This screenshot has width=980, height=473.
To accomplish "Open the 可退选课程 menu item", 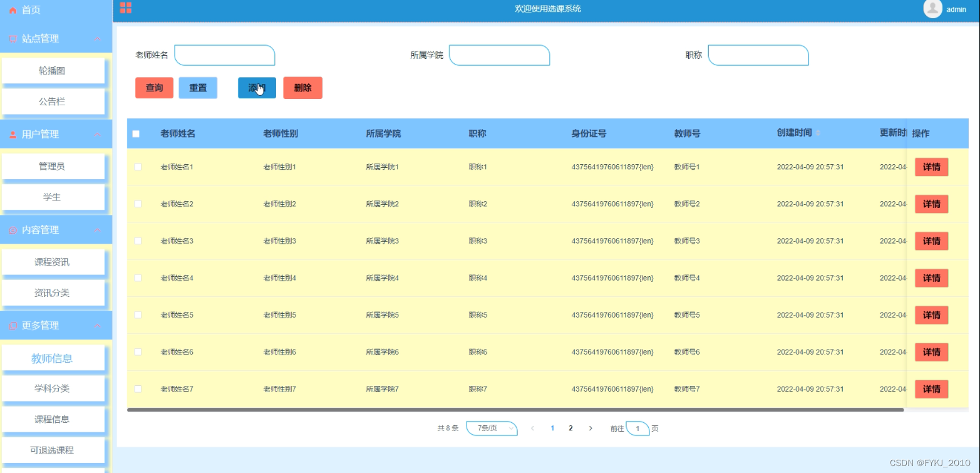I will tap(53, 450).
